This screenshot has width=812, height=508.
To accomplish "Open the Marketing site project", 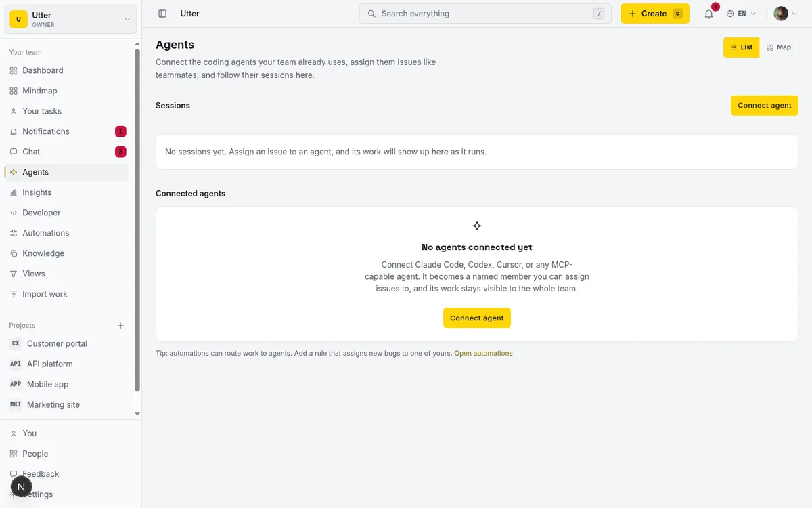I will click(66, 404).
